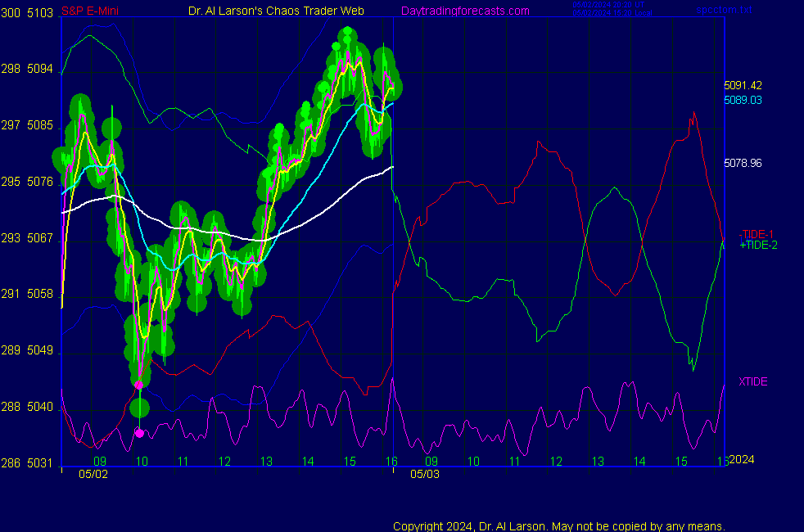Select the 05/02 date label
The image size is (804, 532).
[92, 474]
